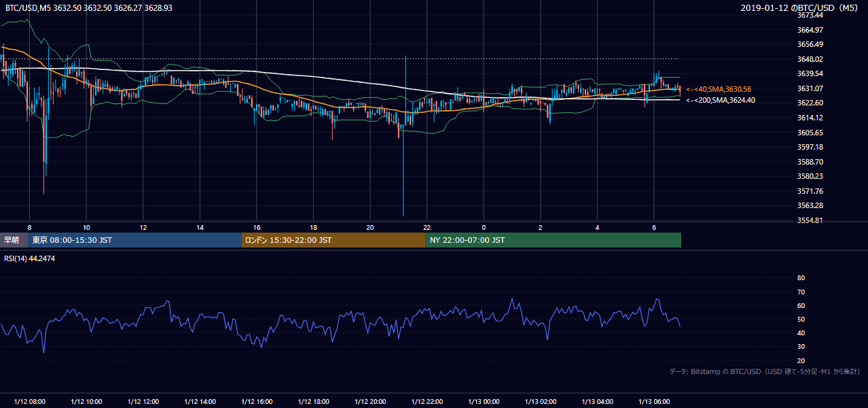Click the 1/12 12:00 date label
The height and width of the screenshot is (408, 868).
click(x=143, y=401)
